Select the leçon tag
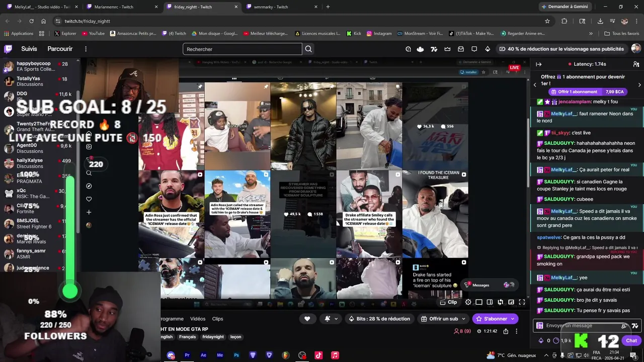This screenshot has height=362, width=644. pyautogui.click(x=235, y=337)
